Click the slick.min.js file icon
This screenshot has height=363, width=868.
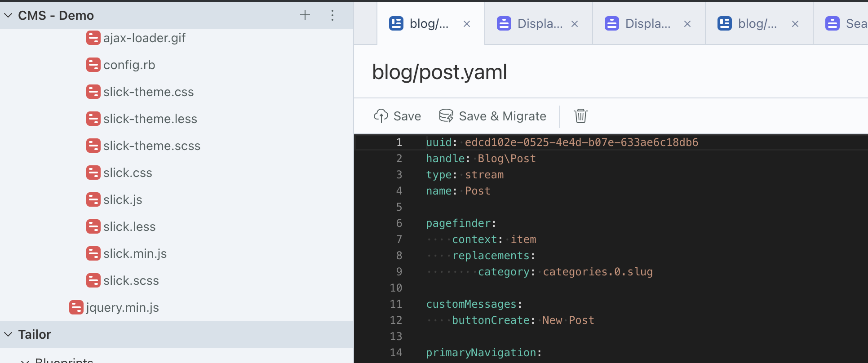coord(93,253)
